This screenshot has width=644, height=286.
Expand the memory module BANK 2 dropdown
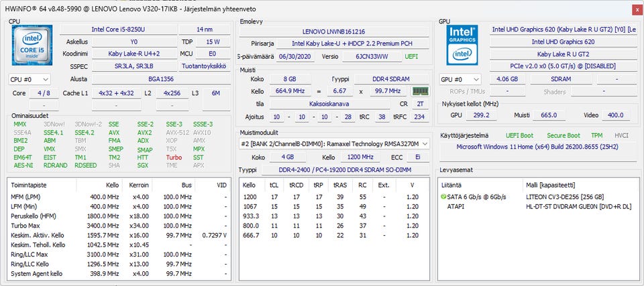pos(334,144)
